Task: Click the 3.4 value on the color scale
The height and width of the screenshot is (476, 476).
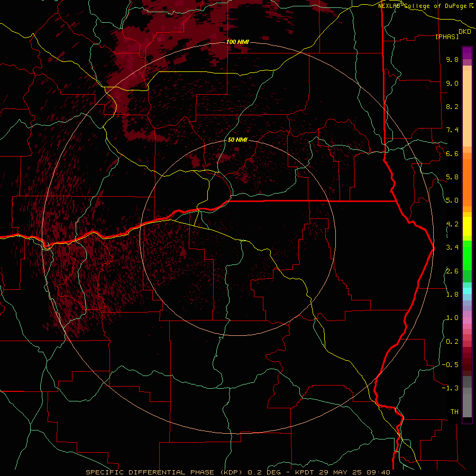Action: pos(452,248)
